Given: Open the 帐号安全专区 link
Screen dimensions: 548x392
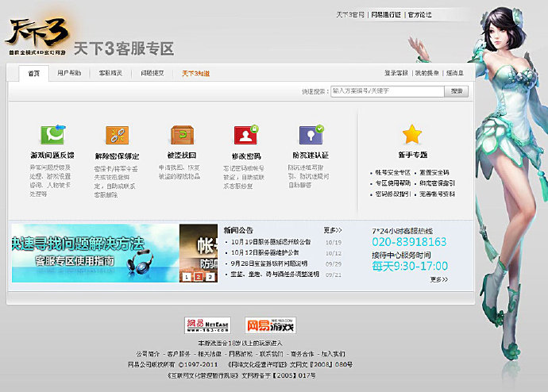Looking at the screenshot, I should coord(393,172).
